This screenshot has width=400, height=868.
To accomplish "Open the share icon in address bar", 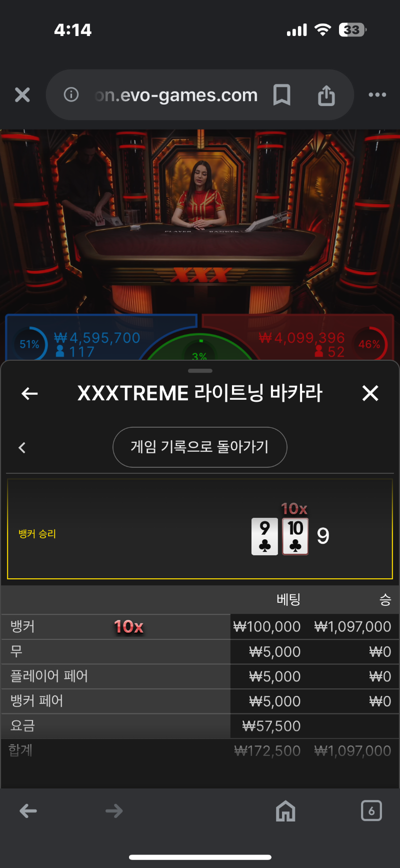I will point(326,95).
